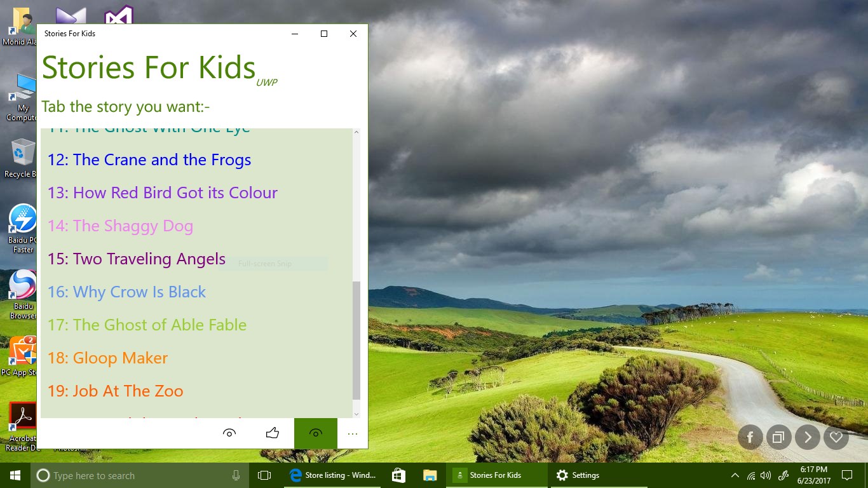868x488 pixels.
Task: Choose story 19: Job At The Zoo
Action: pyautogui.click(x=115, y=391)
